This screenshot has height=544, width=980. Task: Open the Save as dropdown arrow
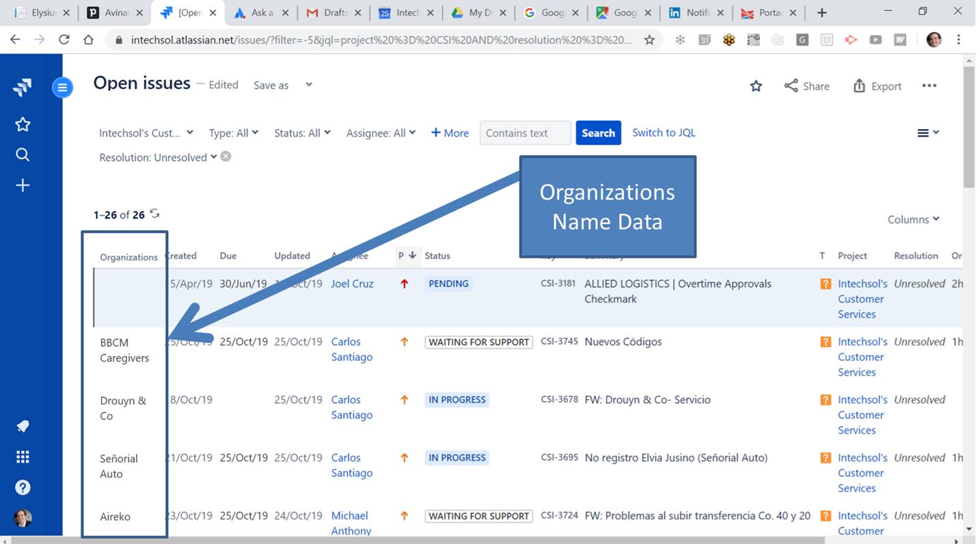309,85
